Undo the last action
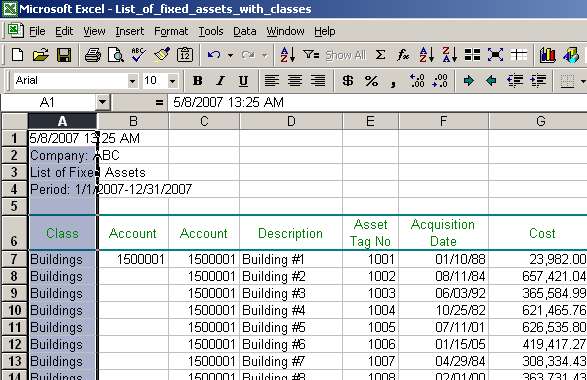Image resolution: width=587 pixels, height=380 pixels. click(214, 55)
